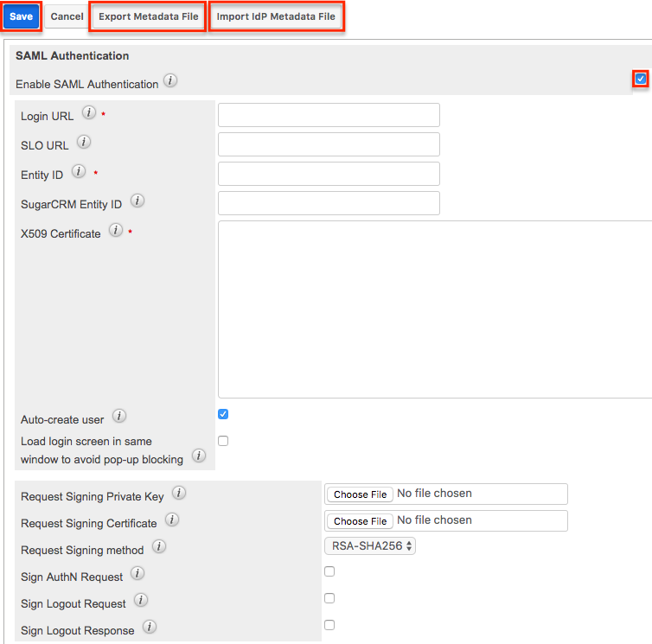Open info icon next to X509 Certificate
Screen dimensions: 652x644
[116, 230]
